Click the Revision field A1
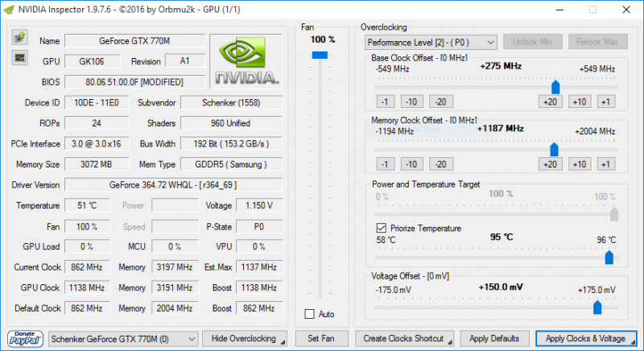 pos(185,61)
